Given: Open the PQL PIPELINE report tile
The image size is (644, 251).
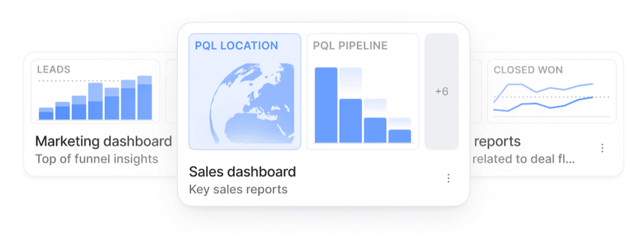Looking at the screenshot, I should click(x=363, y=91).
